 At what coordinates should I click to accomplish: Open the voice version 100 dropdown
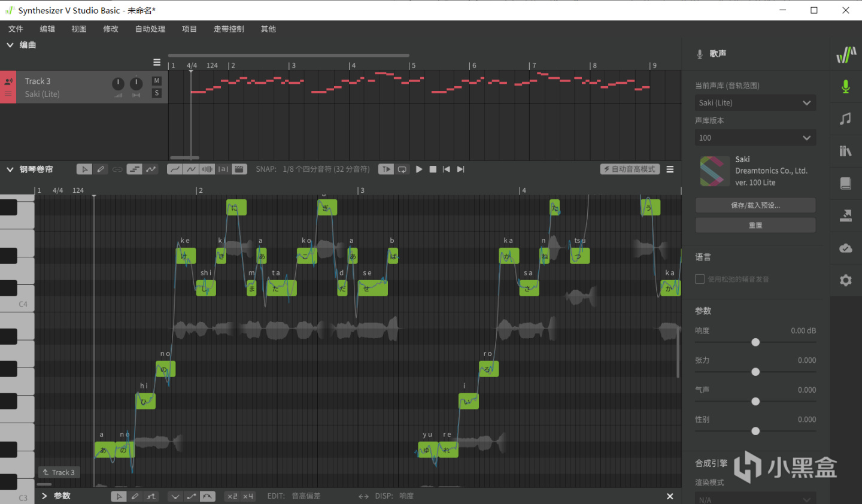[x=755, y=138]
